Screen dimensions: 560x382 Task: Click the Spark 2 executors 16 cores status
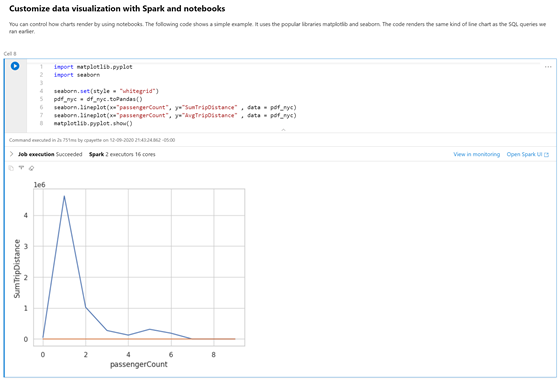click(122, 154)
